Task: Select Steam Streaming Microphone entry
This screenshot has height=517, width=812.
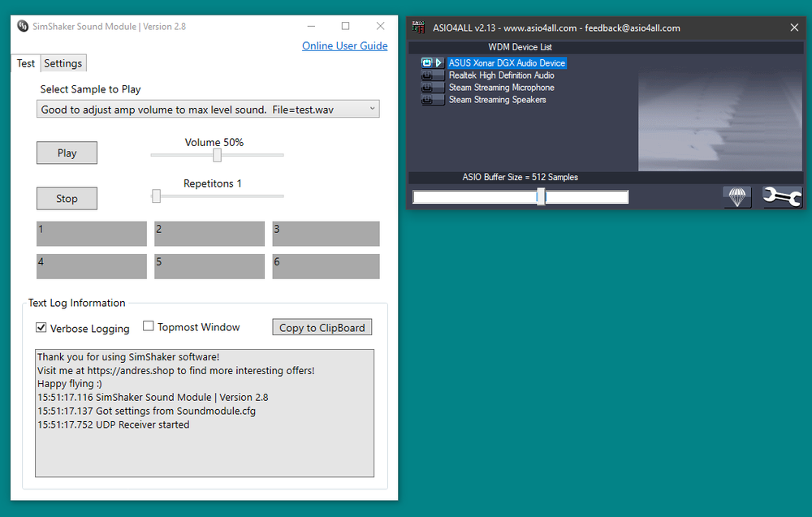Action: (501, 88)
